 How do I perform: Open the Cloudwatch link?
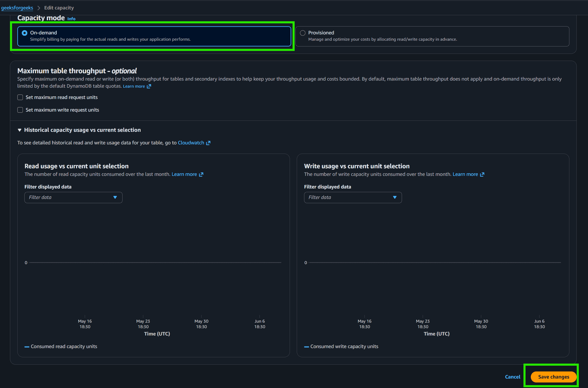pos(191,143)
